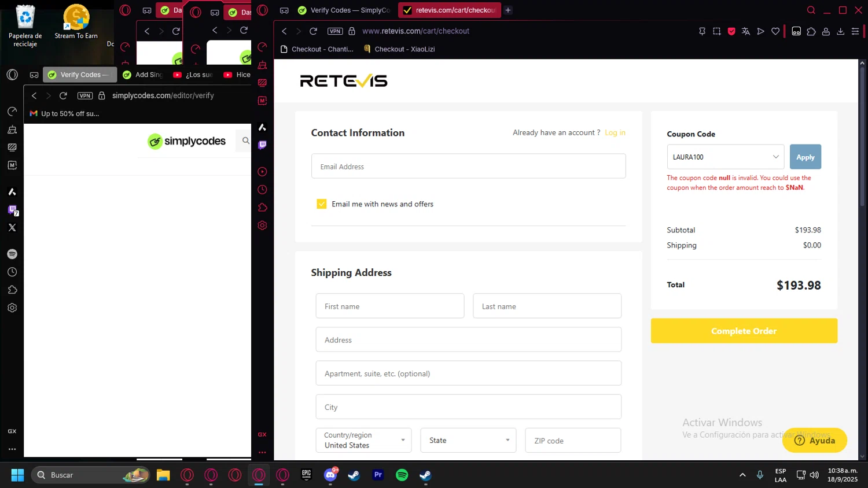Screen dimensions: 868x488
Task: Reload the simplycodes.com page
Action: 63,95
